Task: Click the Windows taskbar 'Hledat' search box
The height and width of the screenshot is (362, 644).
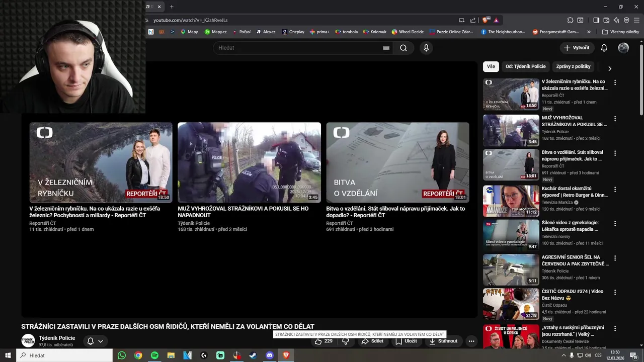Action: 64,355
